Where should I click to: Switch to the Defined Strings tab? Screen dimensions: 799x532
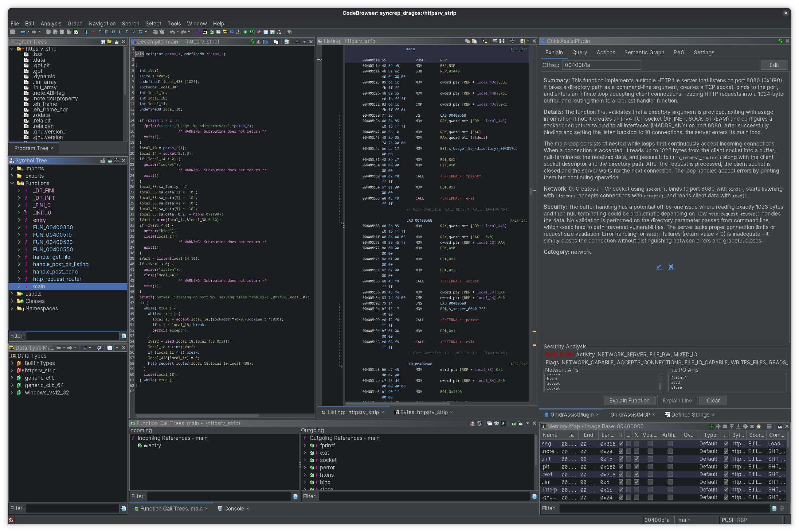690,414
